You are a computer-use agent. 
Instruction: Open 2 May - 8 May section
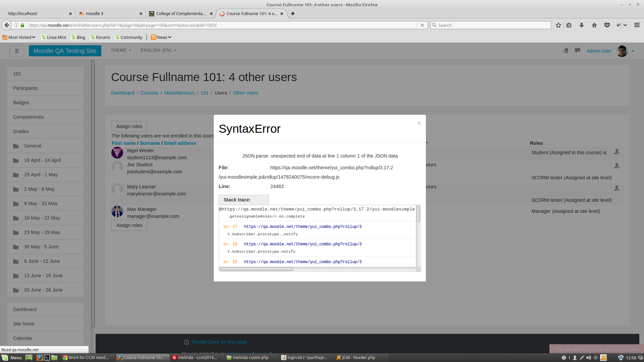pos(45,189)
